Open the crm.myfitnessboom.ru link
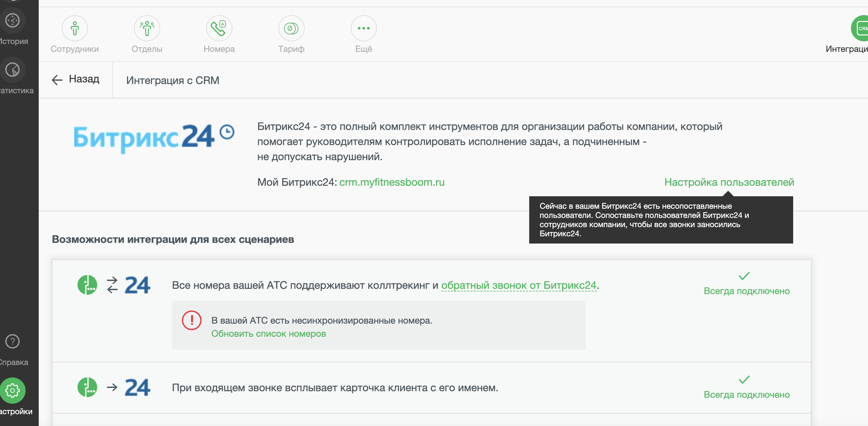The width and height of the screenshot is (868, 426). coord(392,182)
